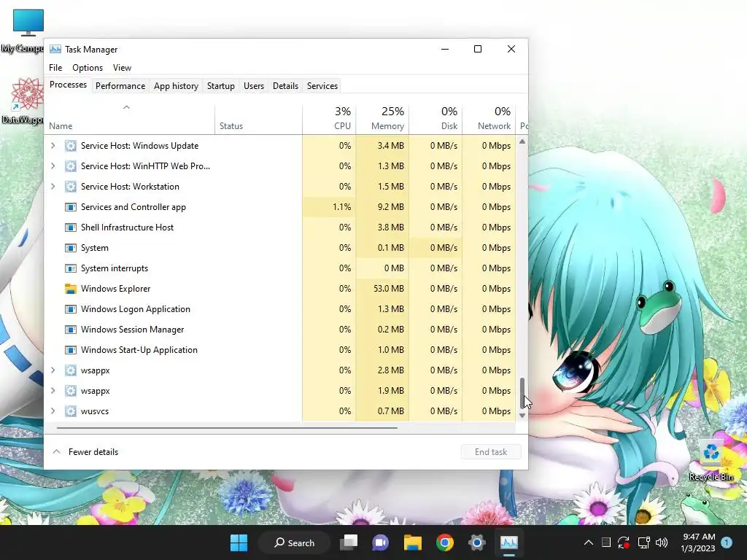Sort by the Disk column header
This screenshot has height=560, width=747.
[x=436, y=119]
